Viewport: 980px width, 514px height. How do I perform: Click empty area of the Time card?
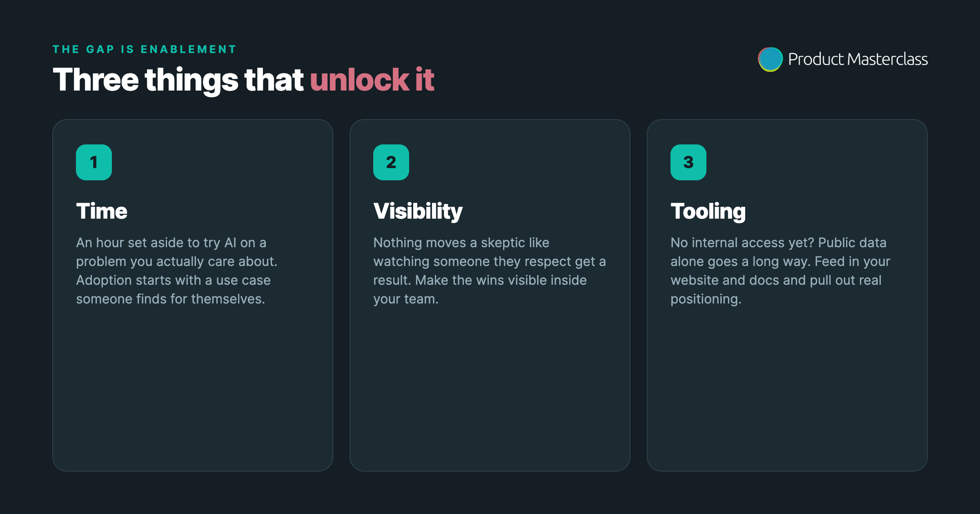tap(193, 388)
